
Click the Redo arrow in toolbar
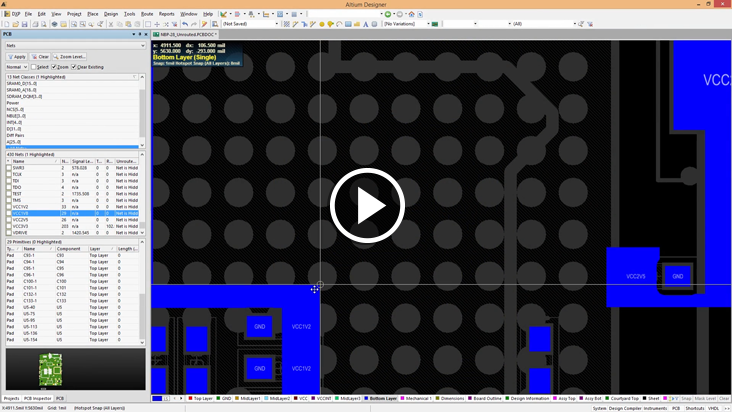point(194,24)
